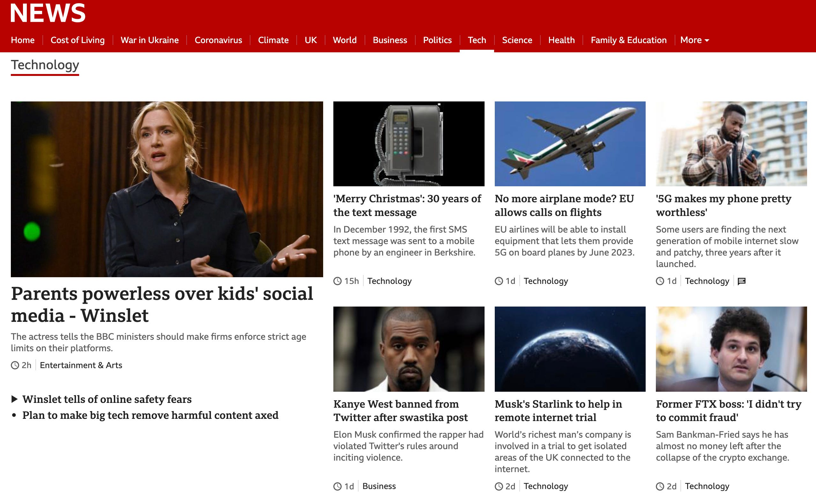
Task: Go to the World section
Action: 345,40
